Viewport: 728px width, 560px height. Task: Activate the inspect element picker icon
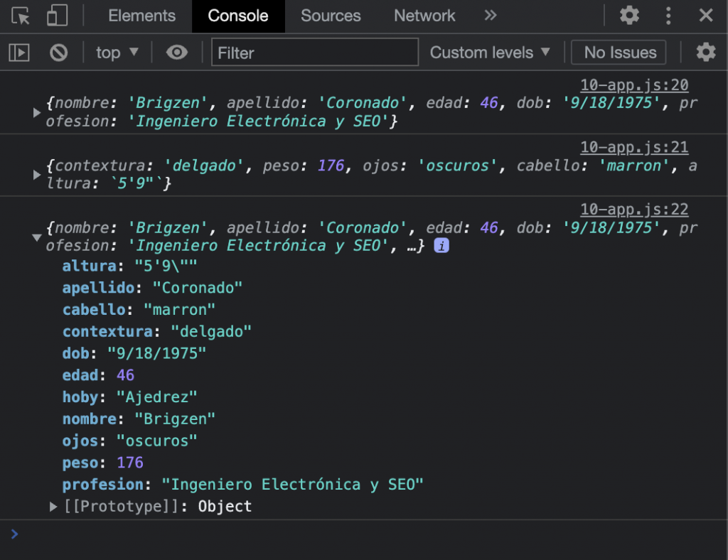[x=21, y=16]
